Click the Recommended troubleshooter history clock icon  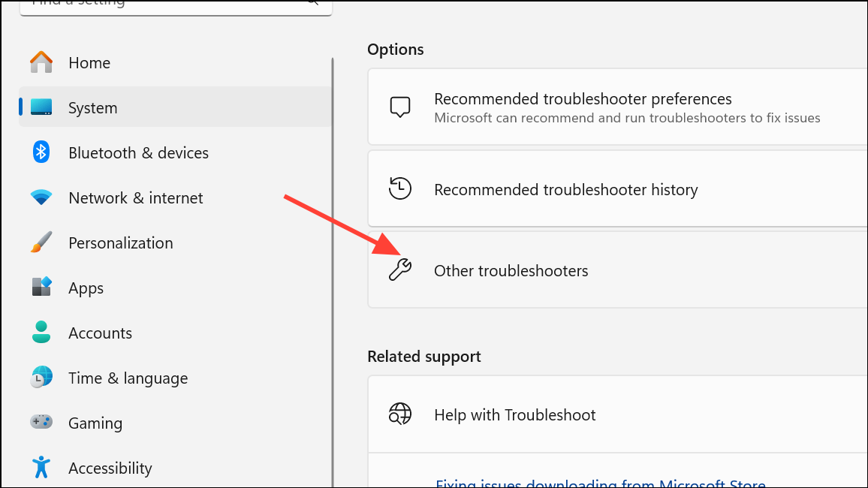[x=400, y=189]
